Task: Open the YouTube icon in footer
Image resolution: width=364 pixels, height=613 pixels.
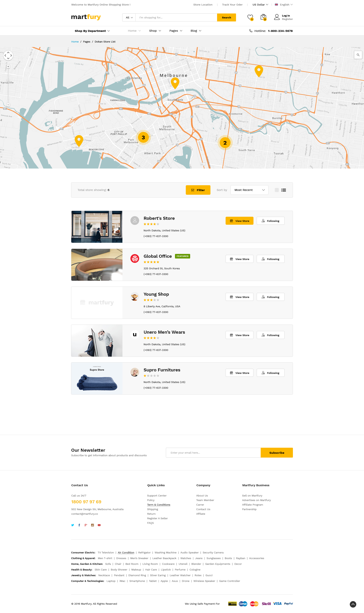Action: point(99,525)
